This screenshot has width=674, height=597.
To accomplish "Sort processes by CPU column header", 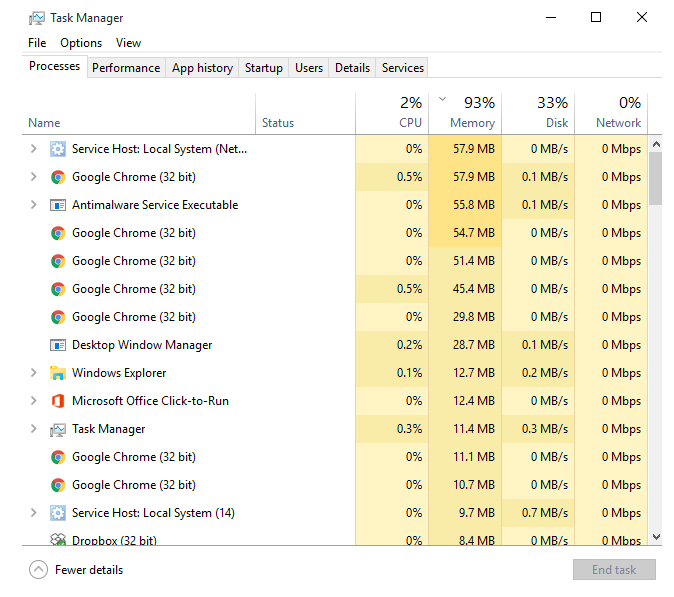I will 392,113.
